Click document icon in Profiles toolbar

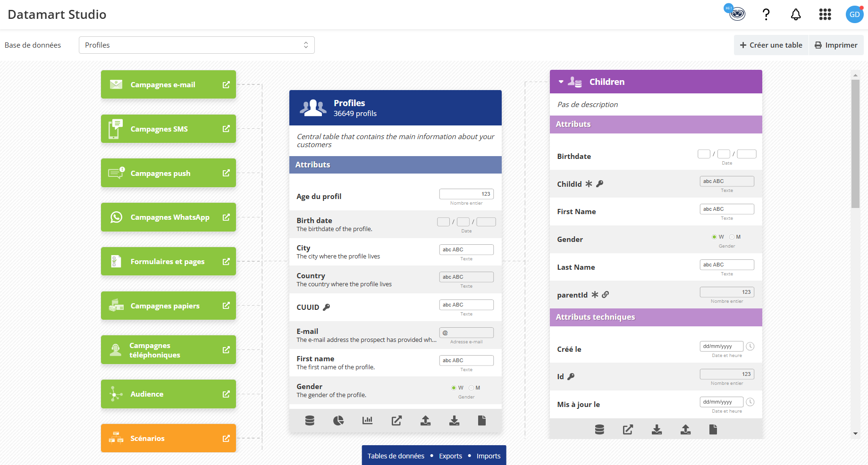click(x=482, y=421)
